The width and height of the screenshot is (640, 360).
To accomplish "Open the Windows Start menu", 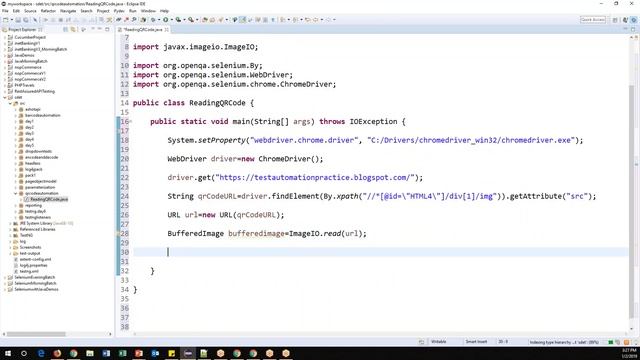I will click(8, 353).
